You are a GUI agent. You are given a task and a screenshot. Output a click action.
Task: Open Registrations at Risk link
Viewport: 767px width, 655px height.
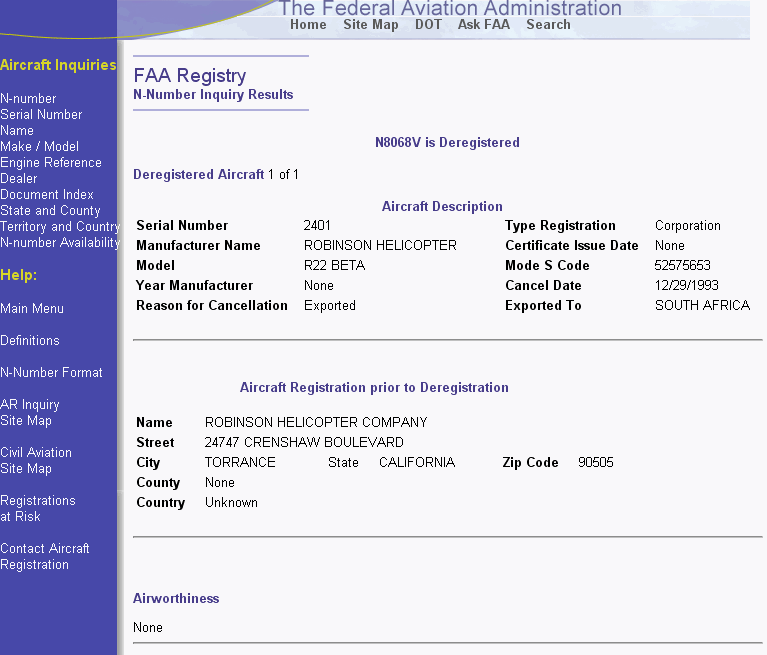pos(37,509)
